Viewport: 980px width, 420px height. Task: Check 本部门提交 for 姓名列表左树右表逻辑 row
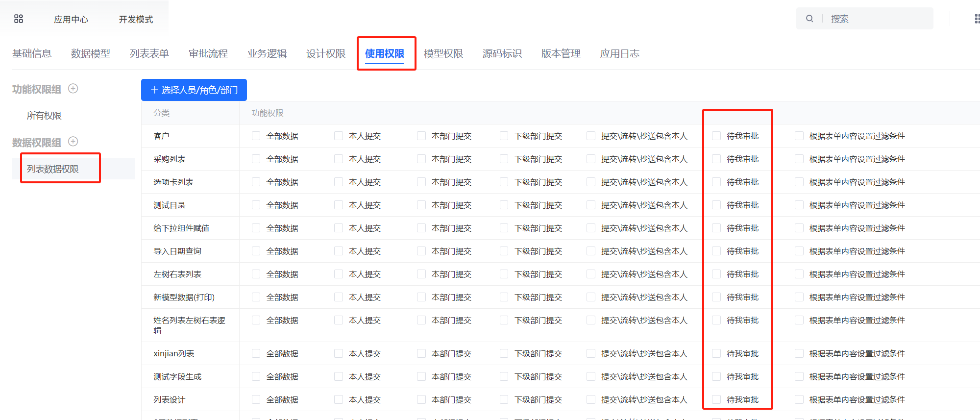[421, 320]
